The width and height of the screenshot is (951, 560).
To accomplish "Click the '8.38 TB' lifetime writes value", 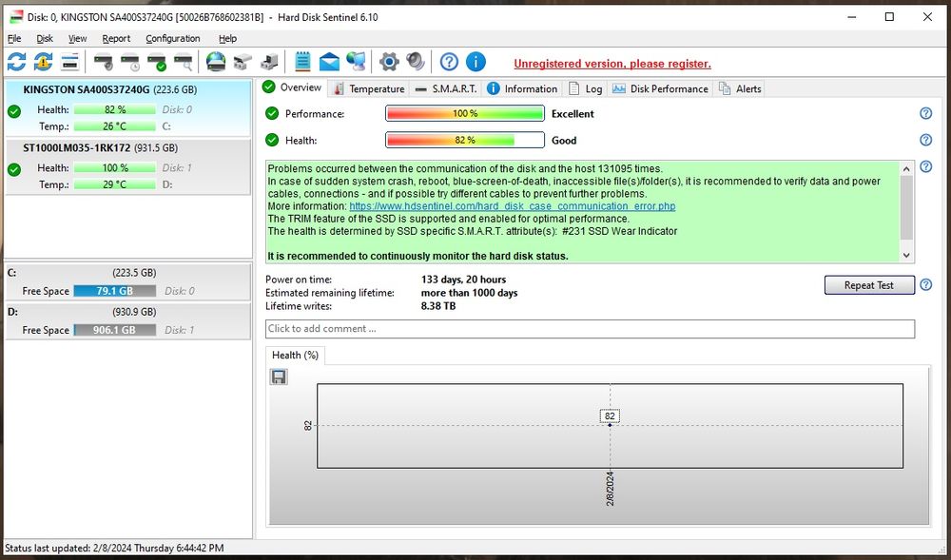I will (438, 306).
